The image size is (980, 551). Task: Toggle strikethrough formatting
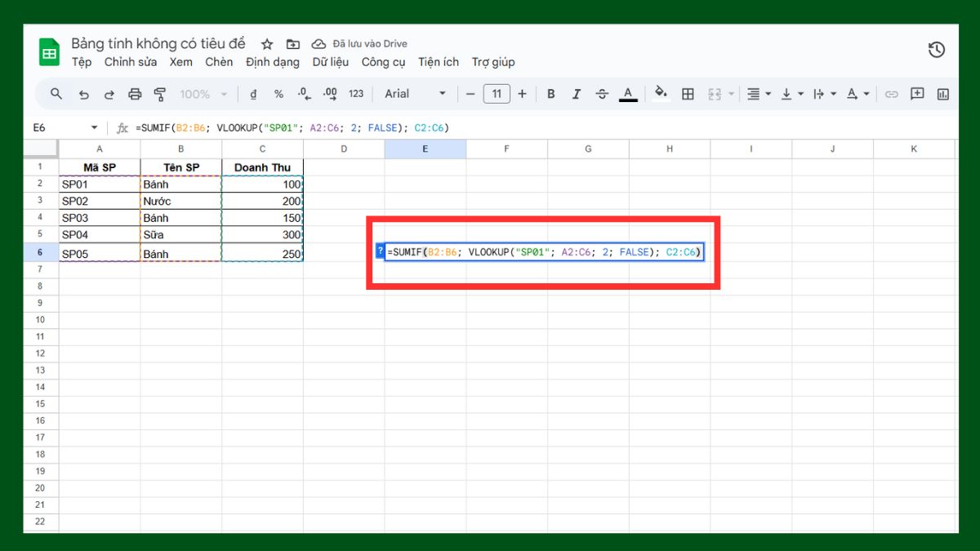coord(602,94)
